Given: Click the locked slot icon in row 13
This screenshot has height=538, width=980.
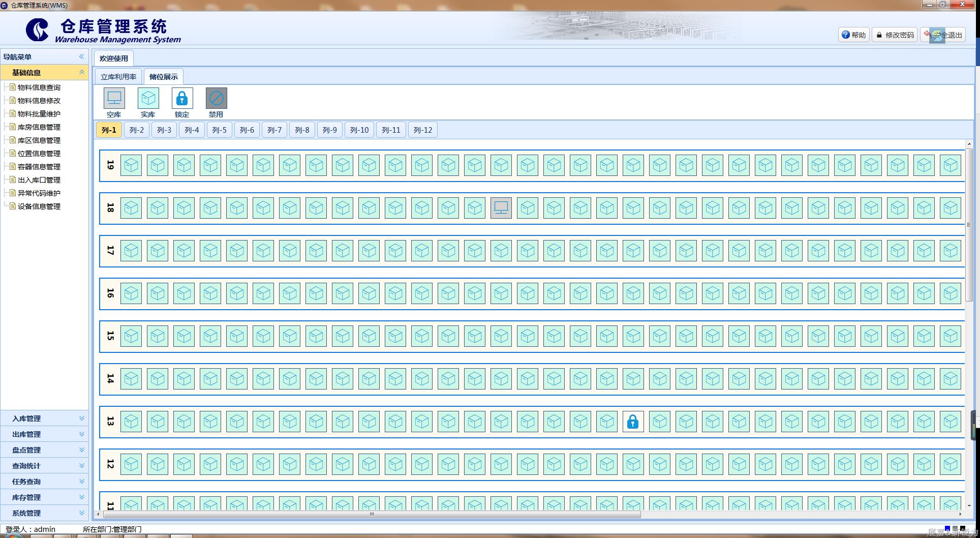Looking at the screenshot, I should tap(633, 422).
